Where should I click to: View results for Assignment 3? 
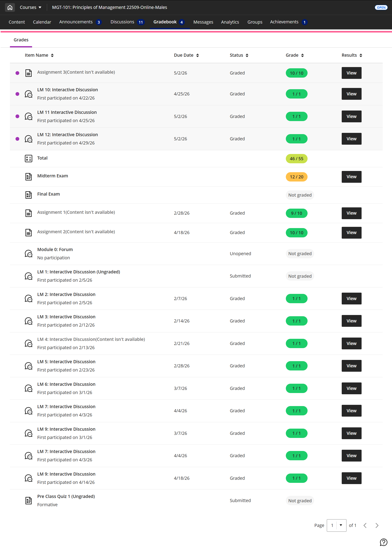click(351, 73)
